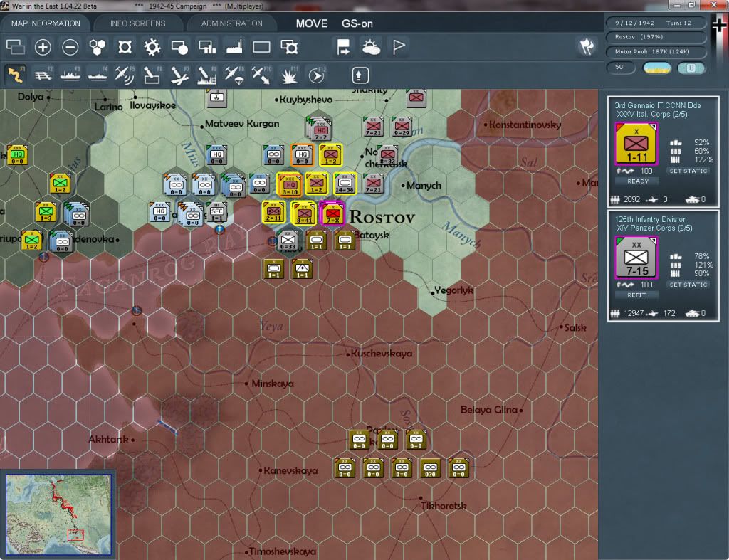Click the admin points field showing 50
This screenshot has width=729, height=560.
tap(621, 68)
